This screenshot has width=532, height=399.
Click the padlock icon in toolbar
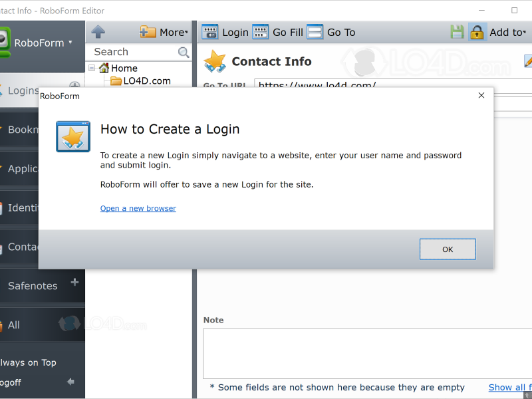[477, 32]
